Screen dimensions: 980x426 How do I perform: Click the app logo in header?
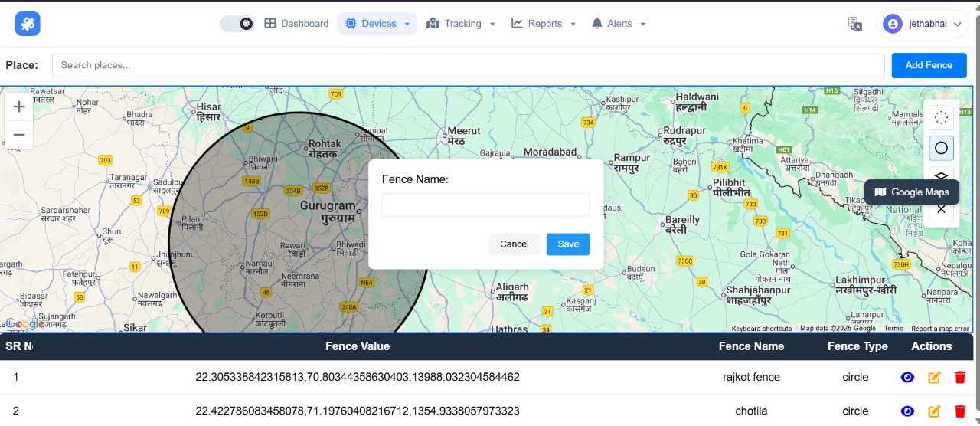[x=28, y=24]
